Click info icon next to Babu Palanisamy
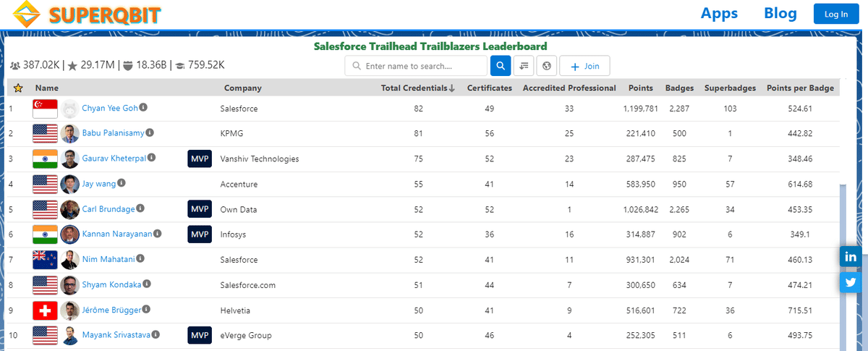 150,132
